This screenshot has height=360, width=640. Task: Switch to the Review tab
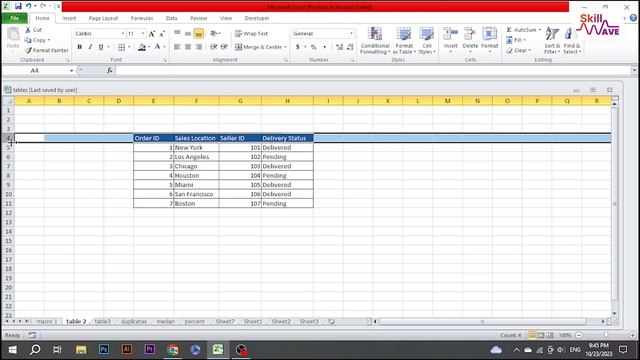[198, 18]
